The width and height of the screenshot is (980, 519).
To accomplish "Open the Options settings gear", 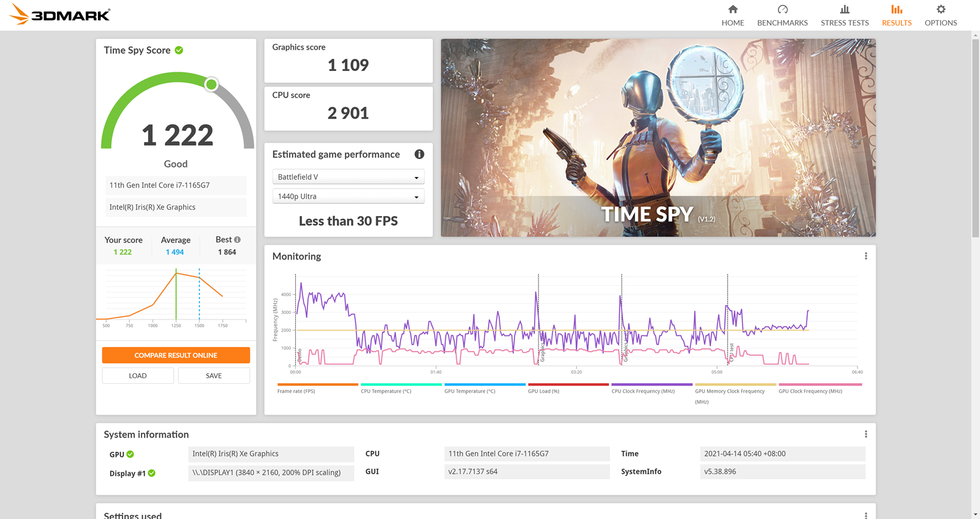I will tap(940, 15).
